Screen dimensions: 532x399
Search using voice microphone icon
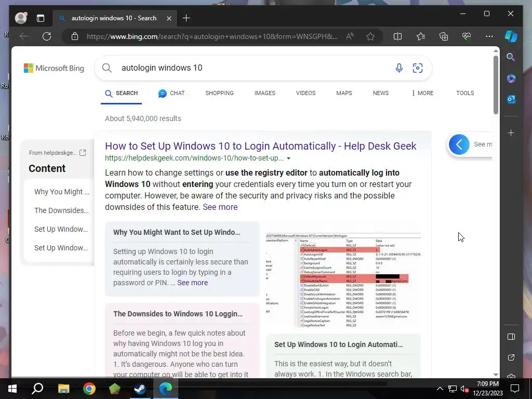399,68
